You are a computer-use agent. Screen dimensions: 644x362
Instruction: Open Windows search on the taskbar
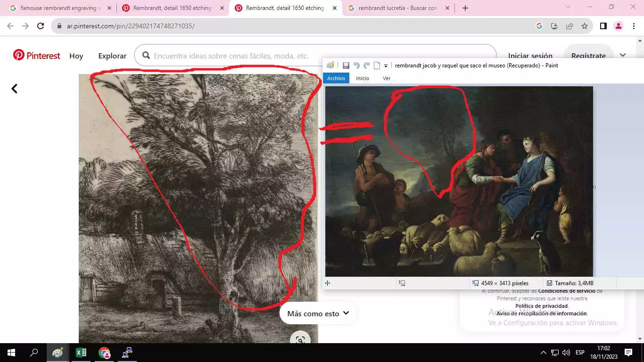pos(34,353)
